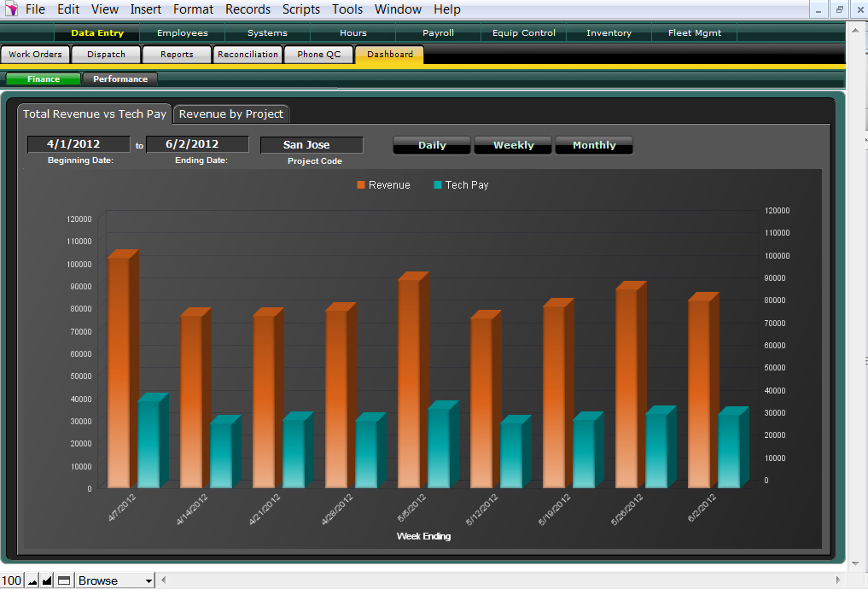
Task: Click the FileMaker app icon in menu bar
Action: pos(11,9)
